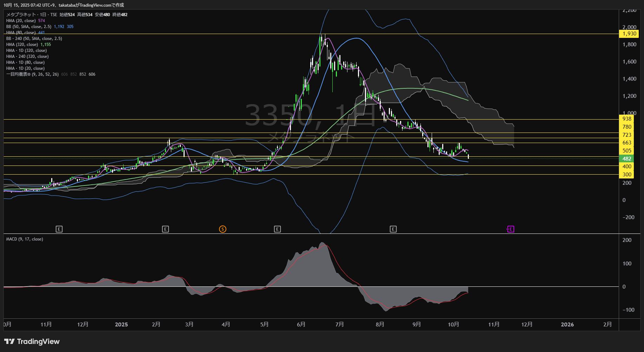Click the green 482 current price label
Image resolution: width=644 pixels, height=352 pixels.
(627, 159)
